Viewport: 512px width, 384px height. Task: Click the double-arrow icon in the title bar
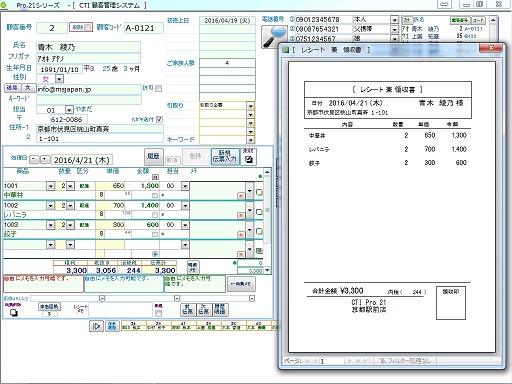click(444, 4)
